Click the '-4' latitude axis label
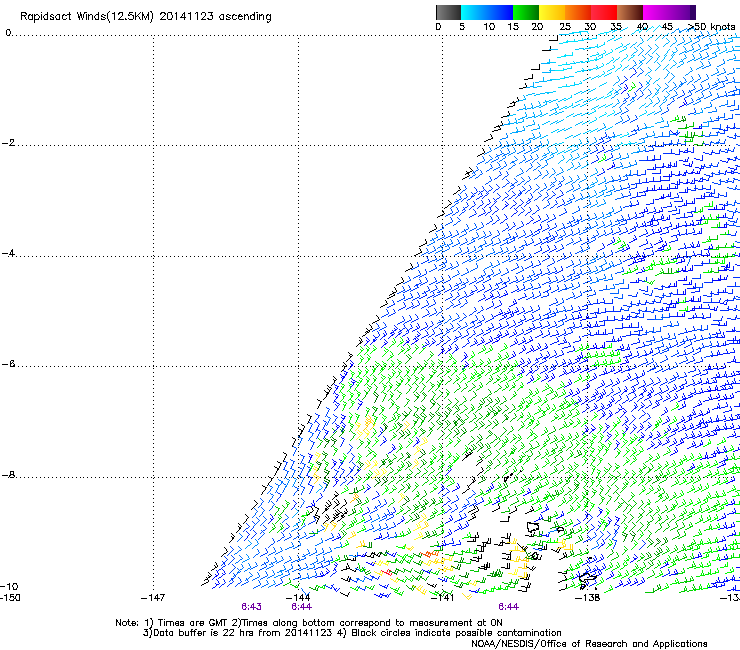This screenshot has width=740, height=650. tap(8, 253)
